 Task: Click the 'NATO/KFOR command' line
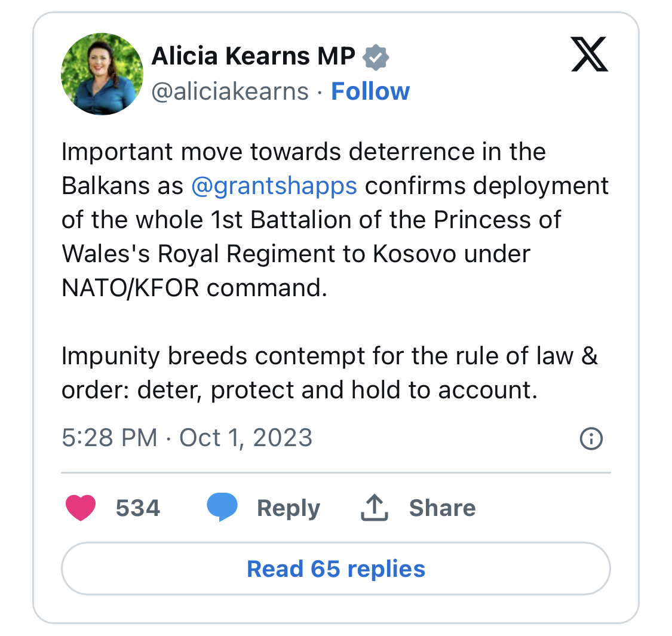pos(194,288)
